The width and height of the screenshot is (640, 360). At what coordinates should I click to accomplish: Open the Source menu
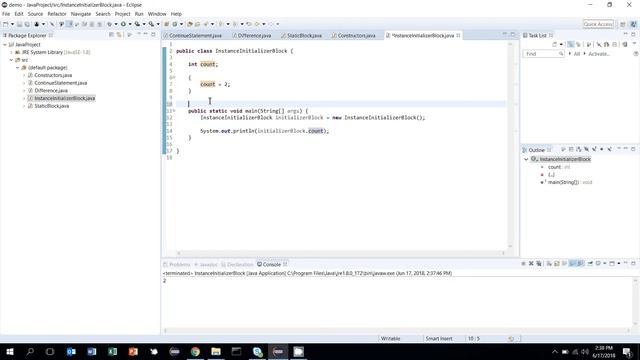[x=35, y=14]
